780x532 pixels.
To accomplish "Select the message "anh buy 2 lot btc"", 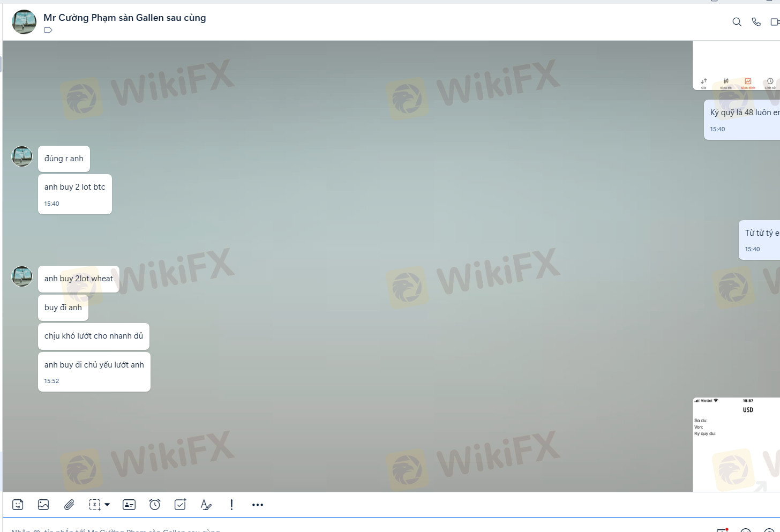I will [75, 187].
